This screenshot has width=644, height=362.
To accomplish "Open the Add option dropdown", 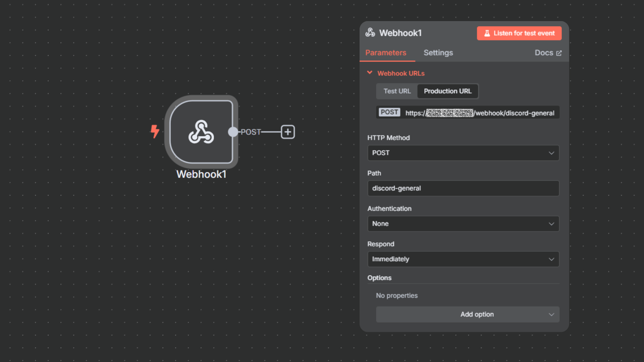I will point(467,314).
